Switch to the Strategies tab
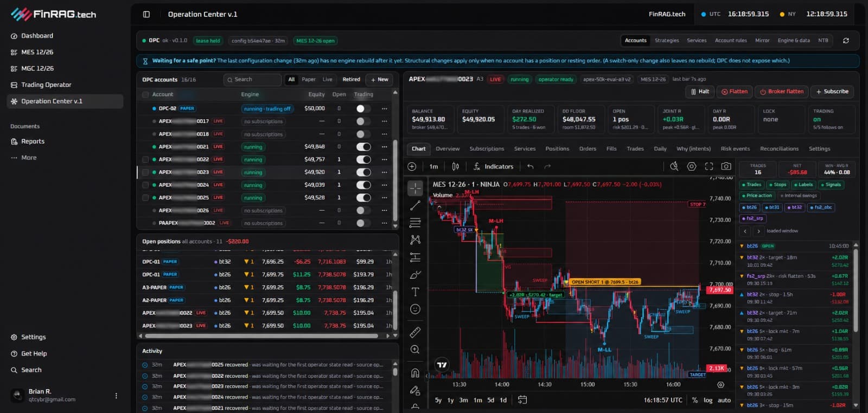This screenshot has width=868, height=413. [667, 41]
